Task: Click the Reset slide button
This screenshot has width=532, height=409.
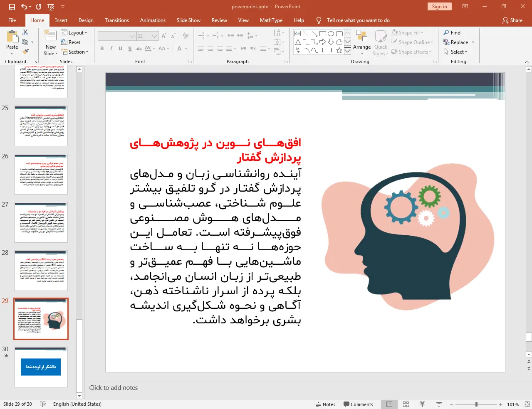Action: click(70, 42)
